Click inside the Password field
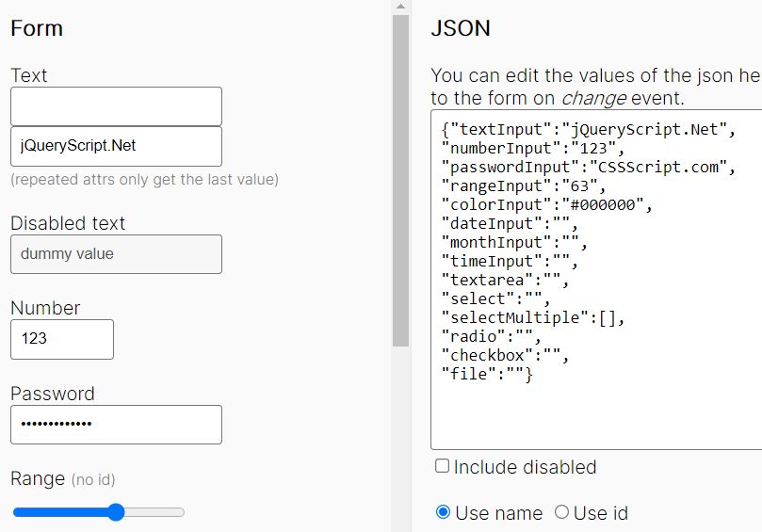762x532 pixels. click(116, 424)
